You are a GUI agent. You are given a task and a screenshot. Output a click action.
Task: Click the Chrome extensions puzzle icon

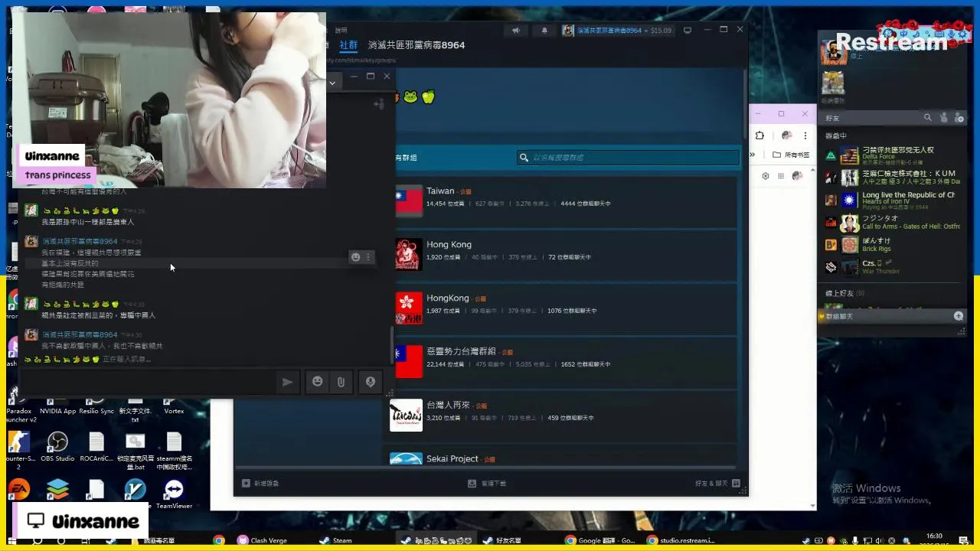tap(759, 135)
